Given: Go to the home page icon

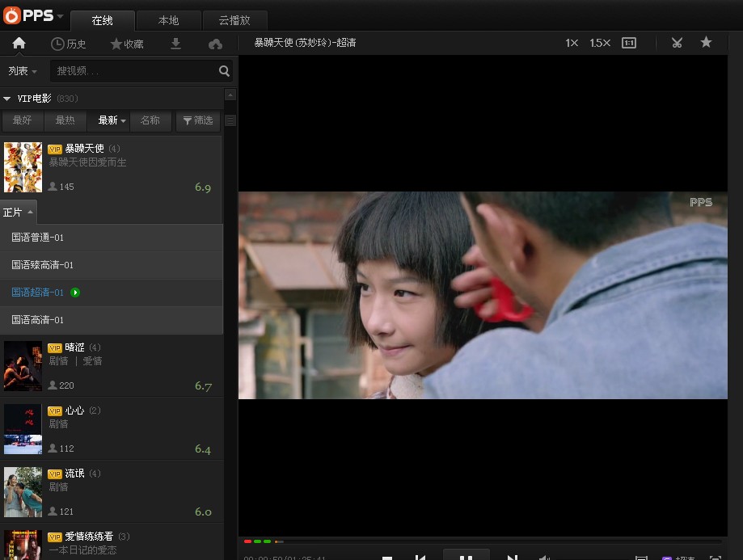Looking at the screenshot, I should click(x=19, y=43).
